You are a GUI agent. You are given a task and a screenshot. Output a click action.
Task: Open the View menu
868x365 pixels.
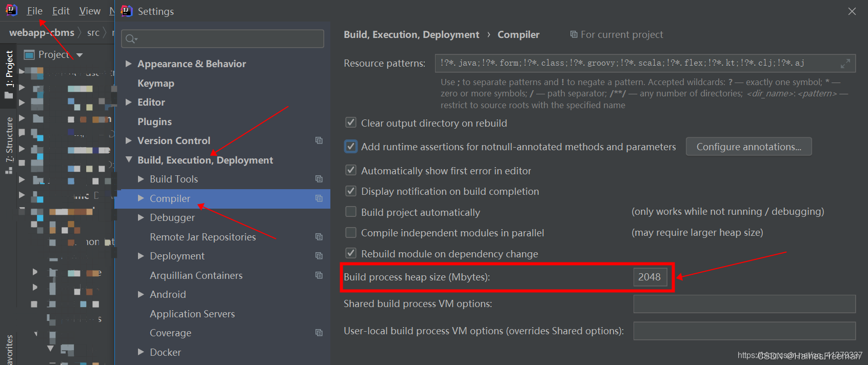click(x=90, y=11)
